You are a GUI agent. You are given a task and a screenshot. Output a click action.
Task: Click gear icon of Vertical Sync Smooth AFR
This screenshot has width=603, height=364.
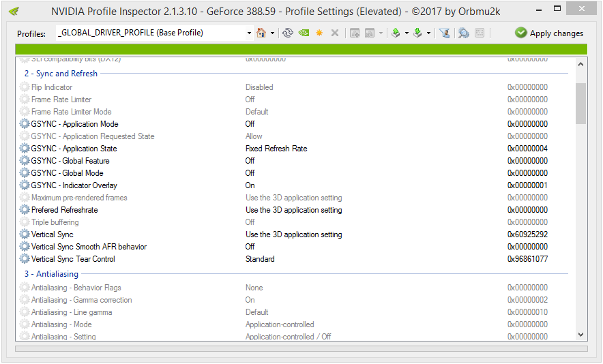pyautogui.click(x=25, y=247)
